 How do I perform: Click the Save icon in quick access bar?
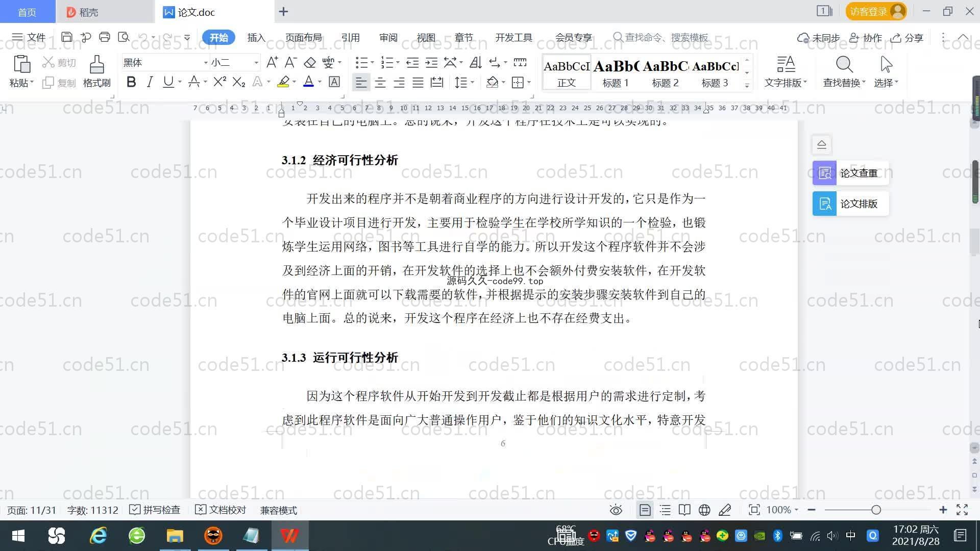(x=66, y=37)
